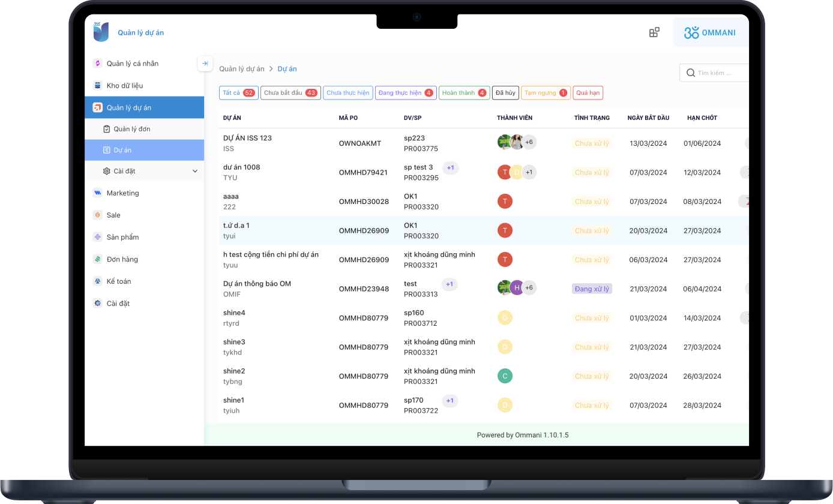This screenshot has width=833, height=504.
Task: Click the Marketing icon in sidebar
Action: pyautogui.click(x=98, y=193)
